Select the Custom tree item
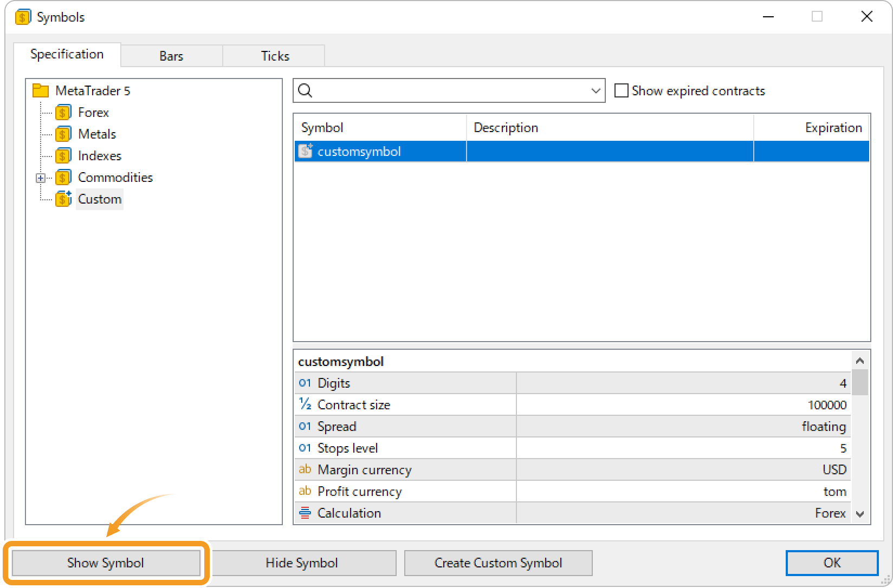This screenshot has height=588, width=893. click(100, 199)
